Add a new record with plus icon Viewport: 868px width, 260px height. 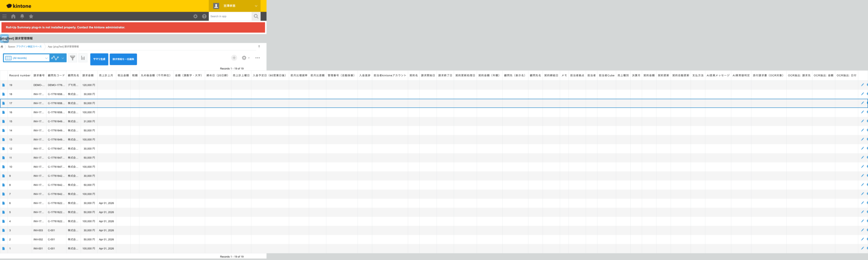pyautogui.click(x=234, y=58)
